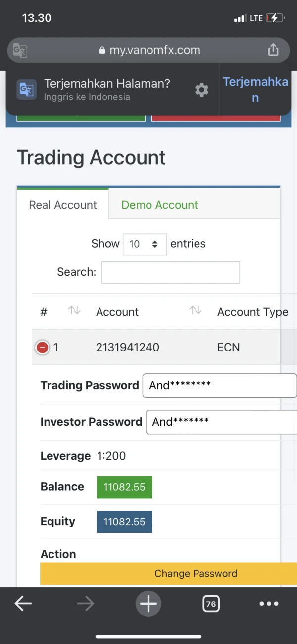Tap the browser back arrow
Screen dimensions: 297x644
(x=23, y=603)
